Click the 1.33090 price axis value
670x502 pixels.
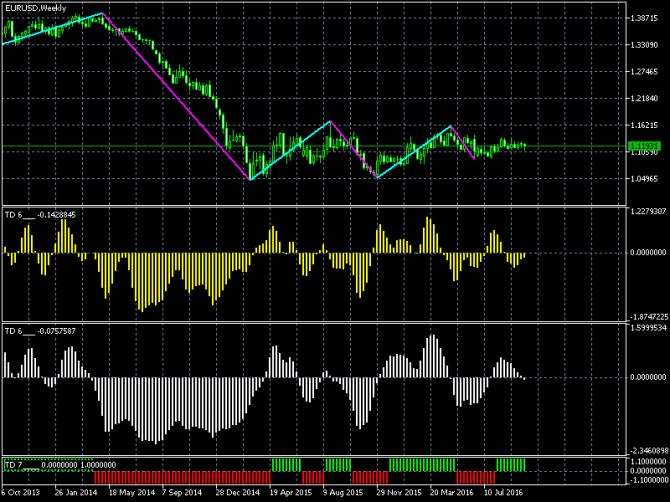point(644,45)
